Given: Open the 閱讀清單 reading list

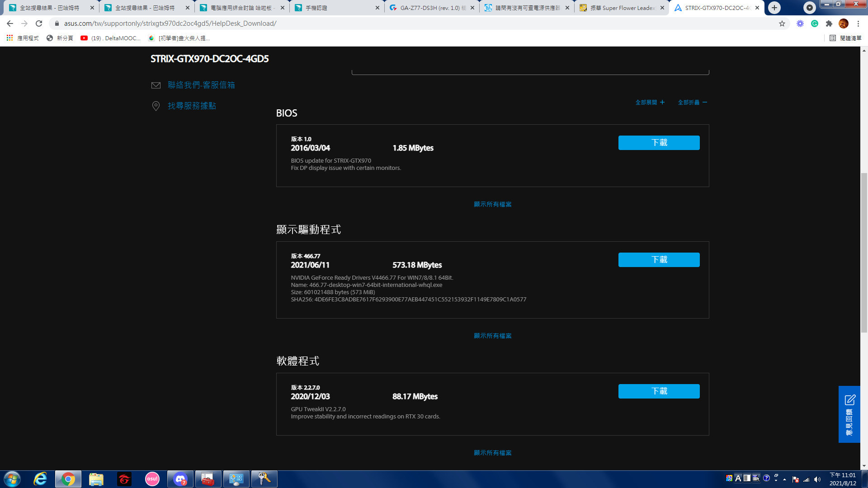Looking at the screenshot, I should coord(846,38).
